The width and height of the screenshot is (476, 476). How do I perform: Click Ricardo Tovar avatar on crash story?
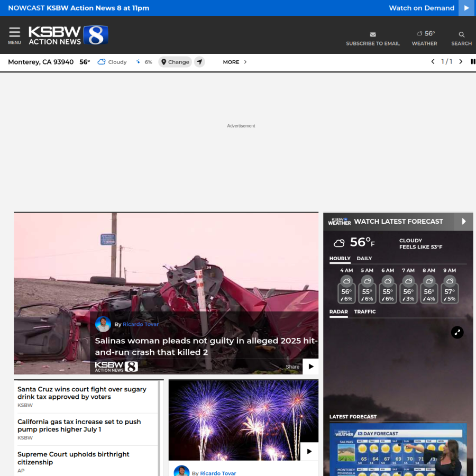click(103, 324)
